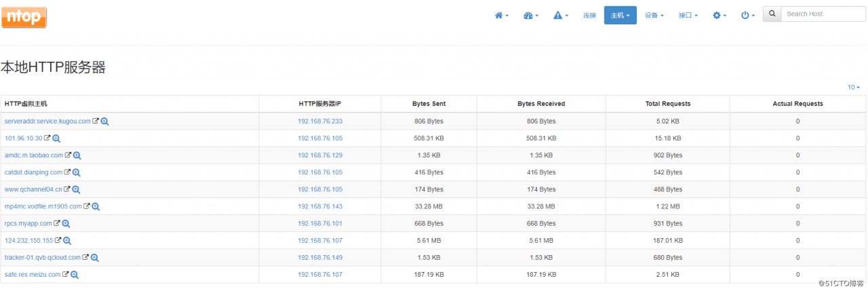868x291 pixels.
Task: Expand the settings gear dropdown
Action: click(719, 15)
